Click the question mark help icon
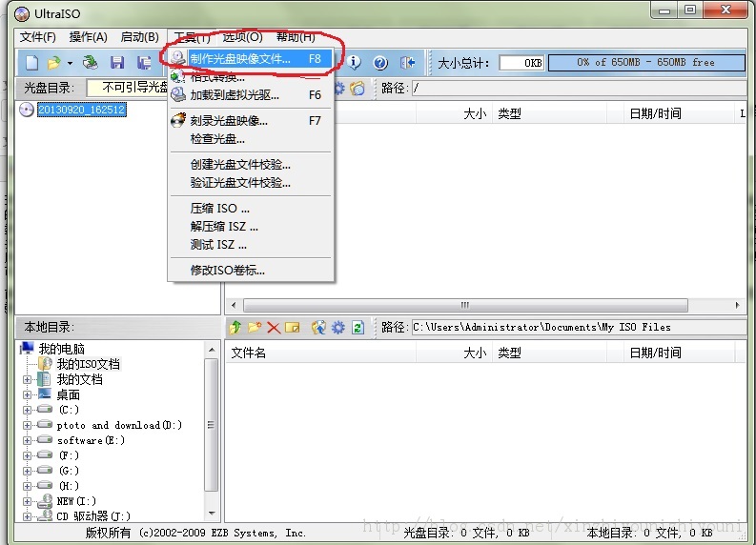This screenshot has width=756, height=545. click(380, 62)
